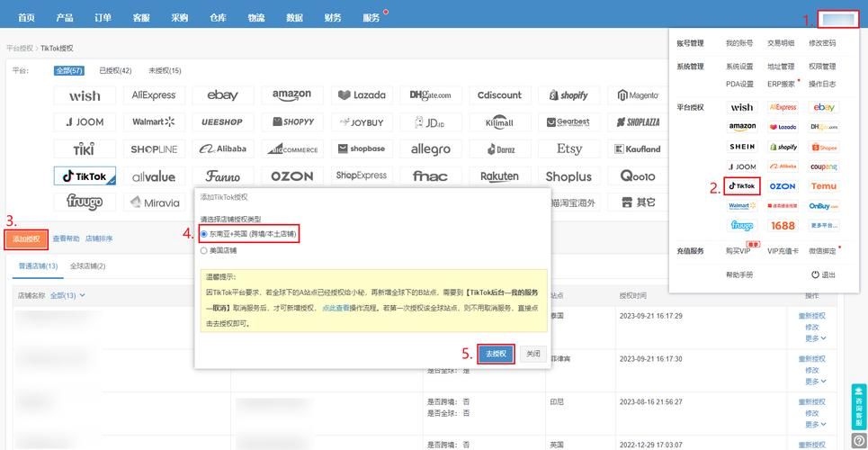Open the 查看帮助 link

pos(66,238)
